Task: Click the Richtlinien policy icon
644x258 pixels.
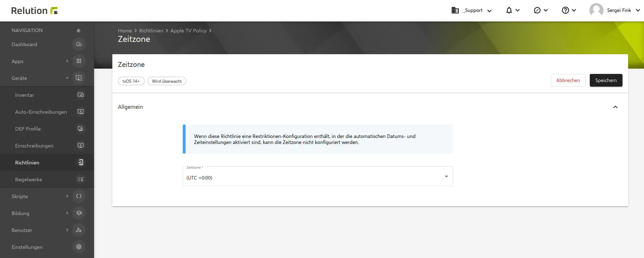Action: tap(81, 163)
